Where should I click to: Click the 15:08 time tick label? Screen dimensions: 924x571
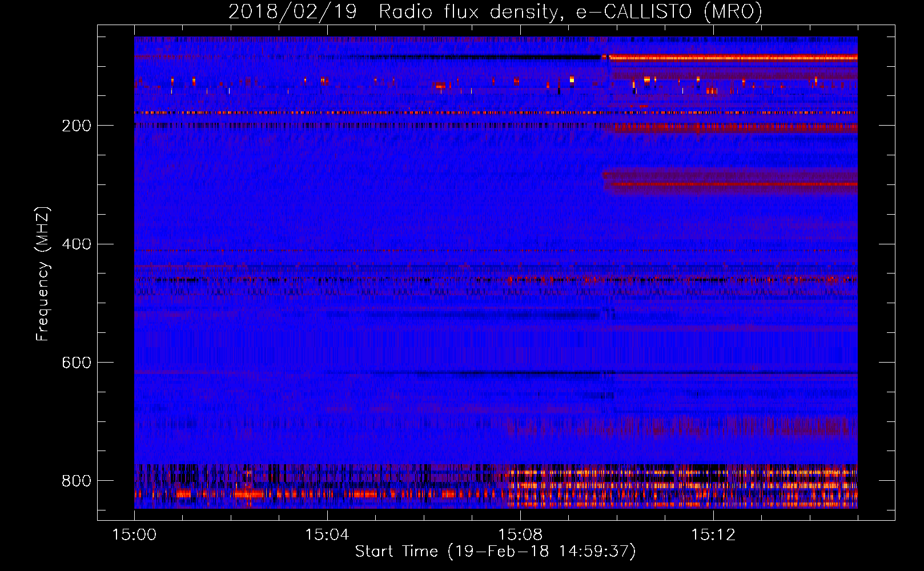520,535
